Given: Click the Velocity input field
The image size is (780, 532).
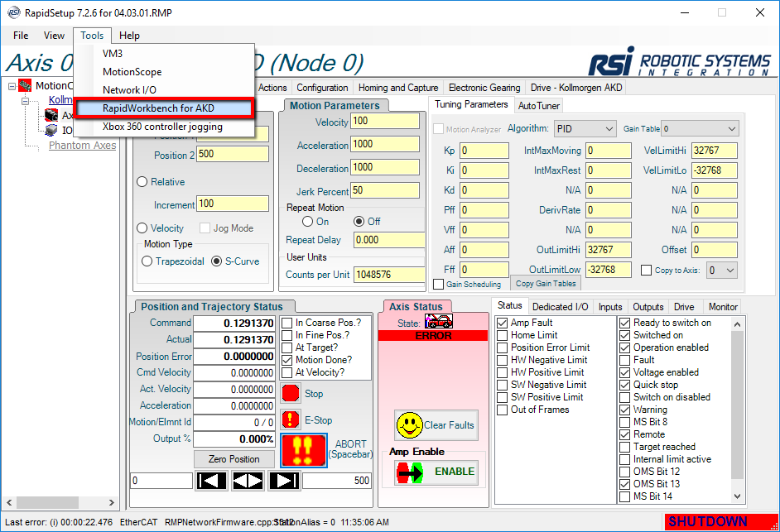Looking at the screenshot, I should tap(385, 121).
